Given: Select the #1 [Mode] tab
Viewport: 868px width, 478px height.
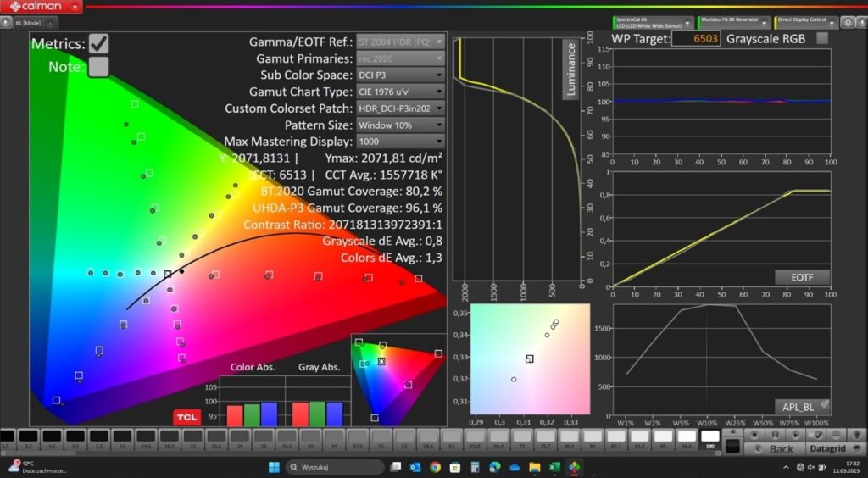Looking at the screenshot, I should coord(28,23).
